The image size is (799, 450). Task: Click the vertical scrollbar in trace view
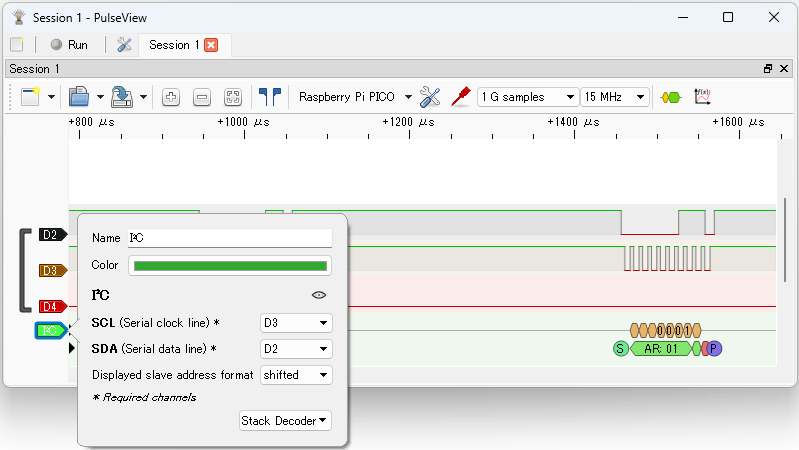click(785, 240)
